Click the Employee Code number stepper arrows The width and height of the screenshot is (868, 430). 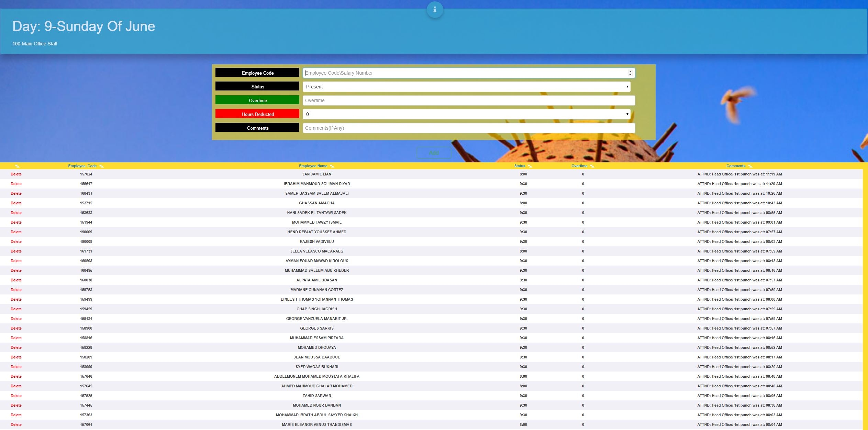630,73
